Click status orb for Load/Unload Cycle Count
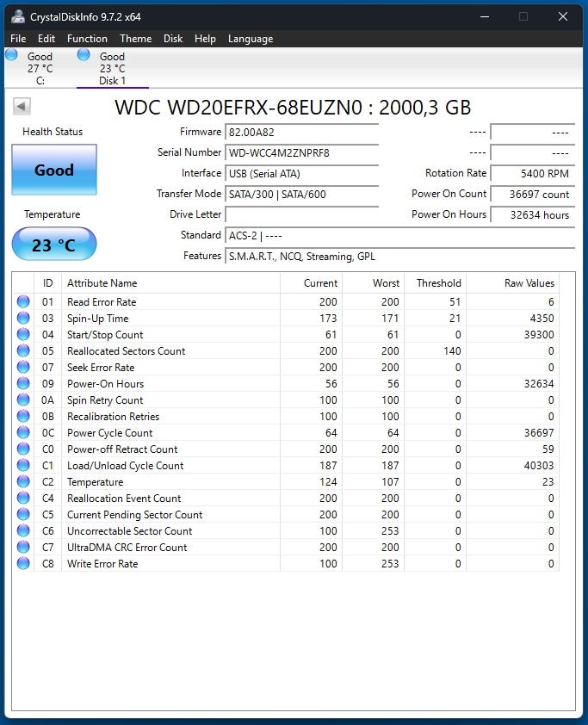Image resolution: width=588 pixels, height=725 pixels. point(23,465)
